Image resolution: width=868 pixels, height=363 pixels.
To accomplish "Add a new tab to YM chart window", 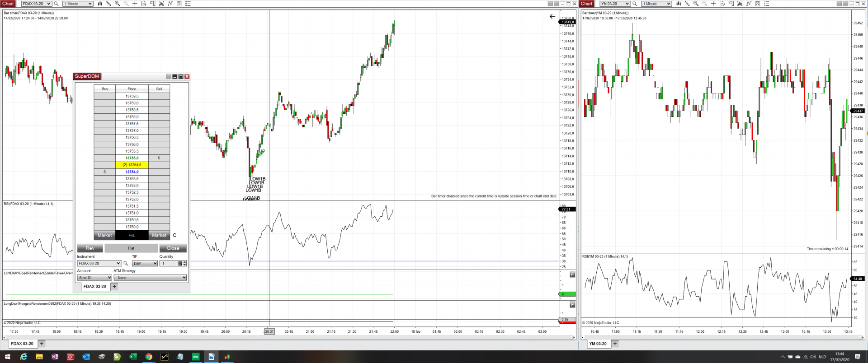I will 615,344.
